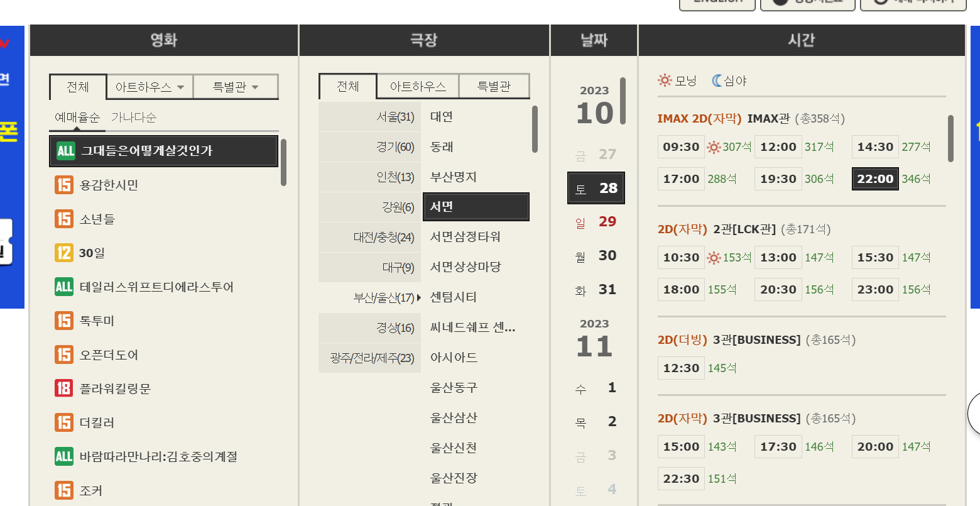Click the date column scrollbar
Image resolution: width=980 pixels, height=506 pixels.
[x=623, y=101]
